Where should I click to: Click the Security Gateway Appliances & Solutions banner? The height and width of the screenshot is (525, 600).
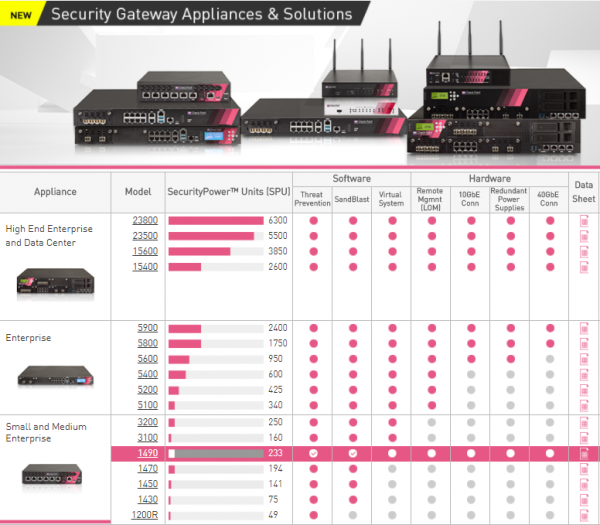click(x=200, y=15)
